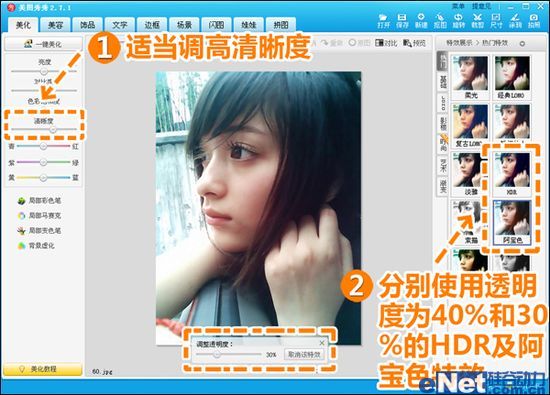
Task: Close the 调整透明度 opacity popup
Action: point(322,343)
